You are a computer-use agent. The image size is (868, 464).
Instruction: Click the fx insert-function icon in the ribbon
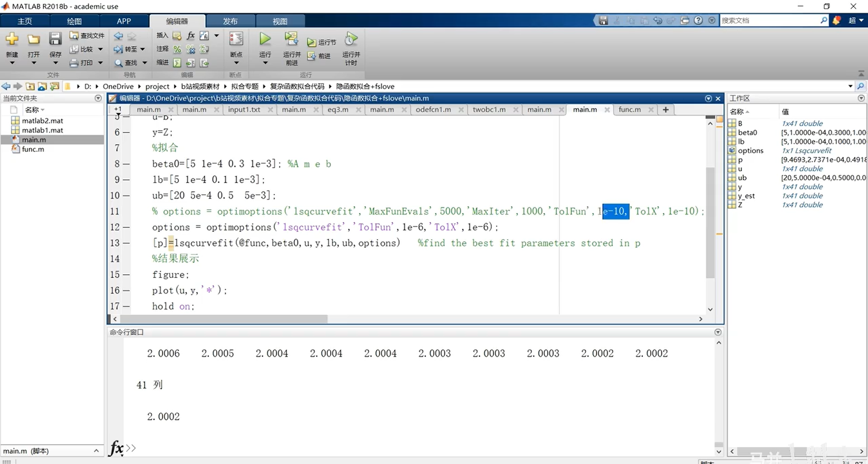click(x=191, y=35)
